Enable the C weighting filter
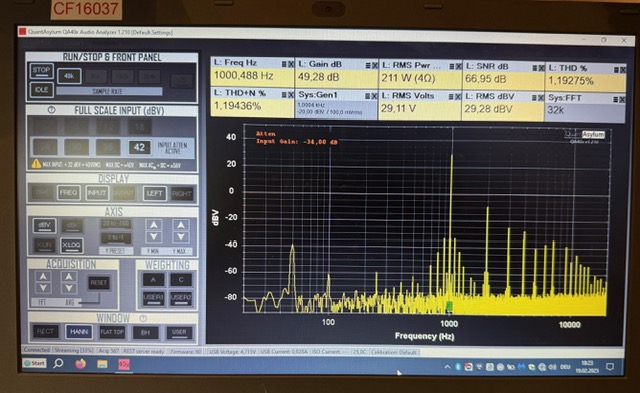This screenshot has height=393, width=640. [x=181, y=280]
